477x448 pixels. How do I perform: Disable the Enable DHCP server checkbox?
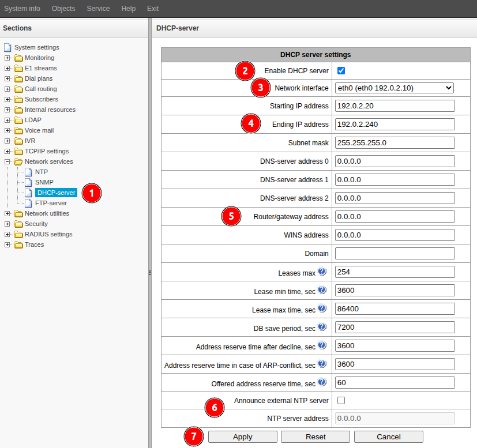pos(341,71)
